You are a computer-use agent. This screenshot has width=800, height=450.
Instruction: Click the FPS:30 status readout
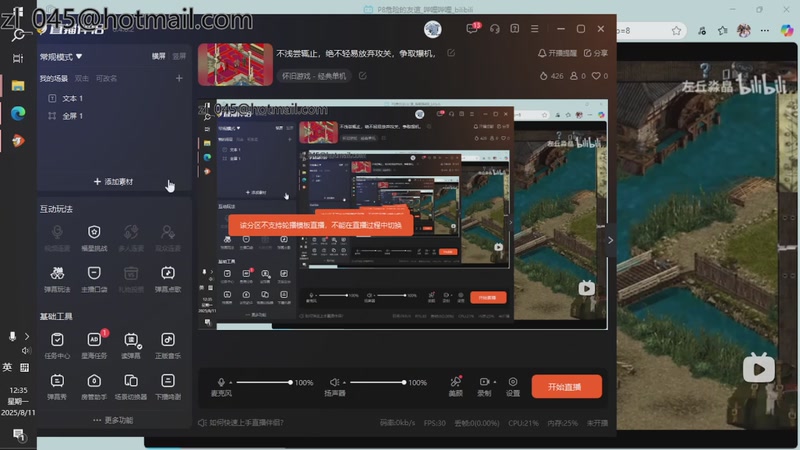pyautogui.click(x=435, y=423)
